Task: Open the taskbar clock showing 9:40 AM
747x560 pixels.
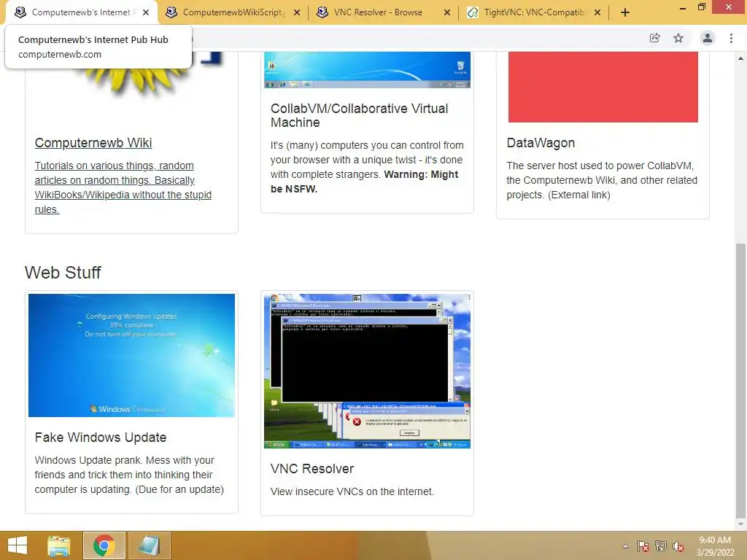Action: point(715,546)
